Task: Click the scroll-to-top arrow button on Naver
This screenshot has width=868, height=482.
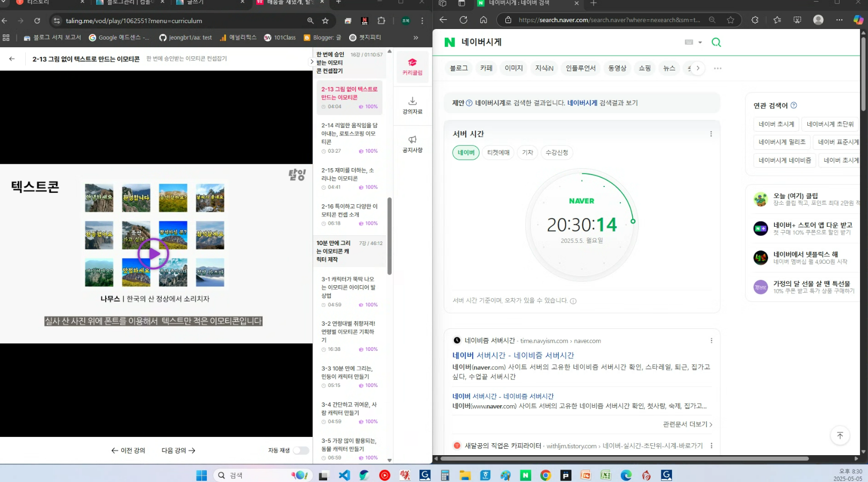Action: click(x=840, y=435)
